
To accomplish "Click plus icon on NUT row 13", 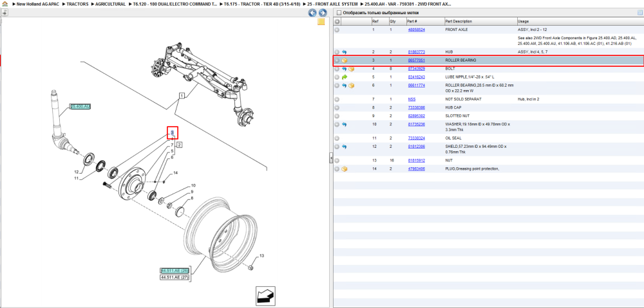I will [x=337, y=160].
